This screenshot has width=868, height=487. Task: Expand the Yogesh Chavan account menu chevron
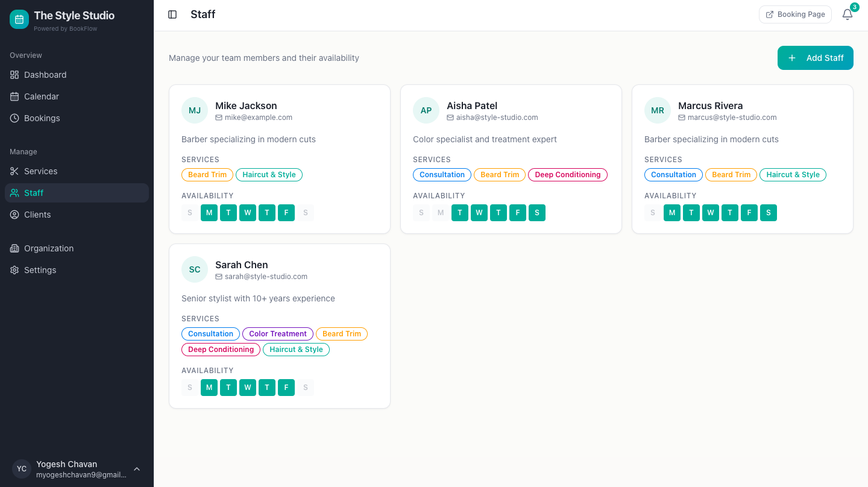(x=137, y=469)
